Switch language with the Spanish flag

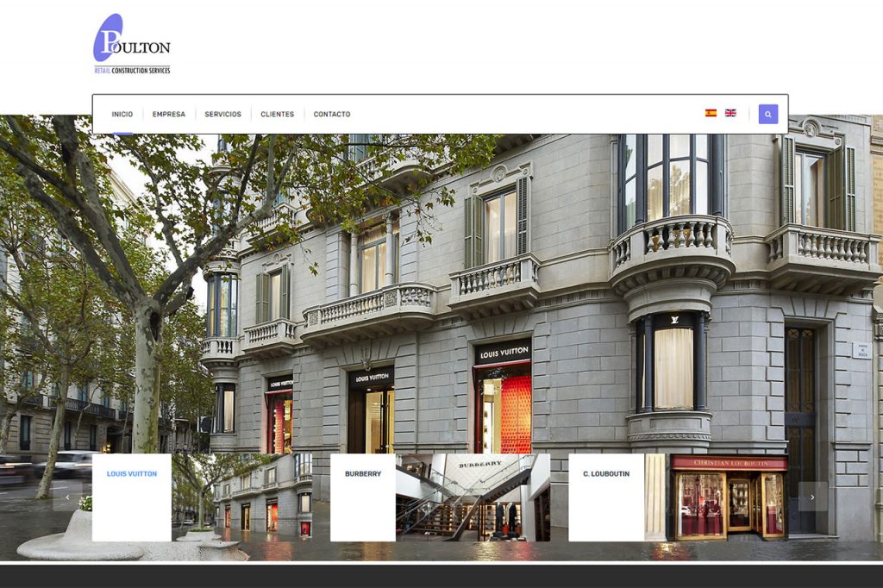point(711,113)
